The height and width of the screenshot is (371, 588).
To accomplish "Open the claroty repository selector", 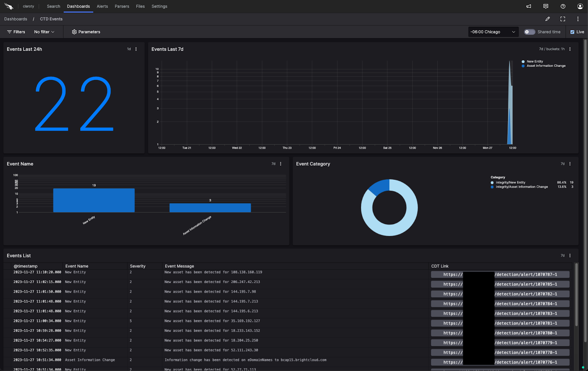I will [x=28, y=6].
